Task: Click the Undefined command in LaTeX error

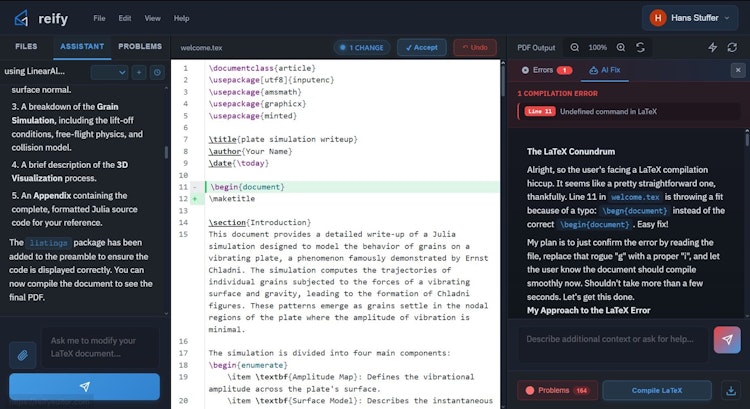Action: coord(608,111)
